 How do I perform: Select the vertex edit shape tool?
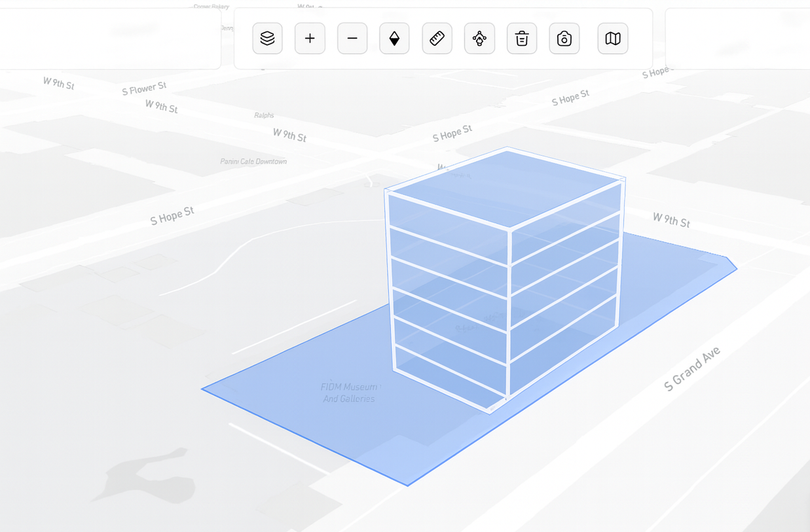tap(479, 39)
